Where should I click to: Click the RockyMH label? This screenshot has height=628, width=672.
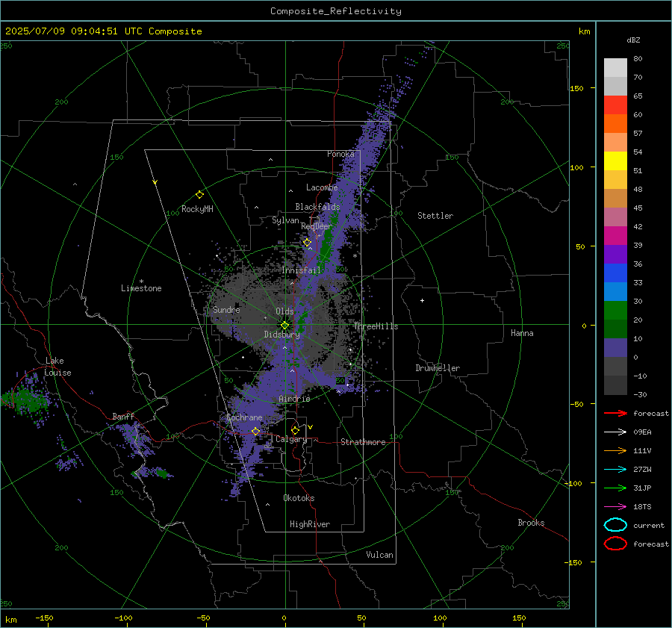pos(197,209)
